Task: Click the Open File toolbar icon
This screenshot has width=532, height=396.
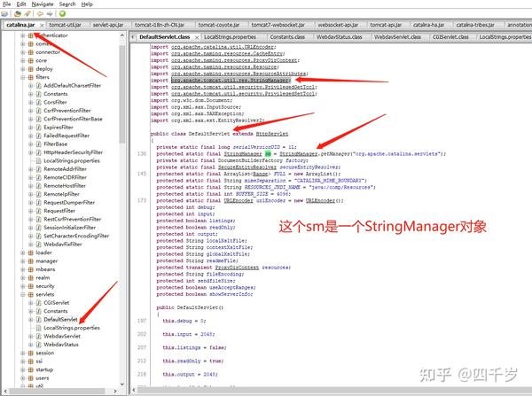Action: coord(4,14)
